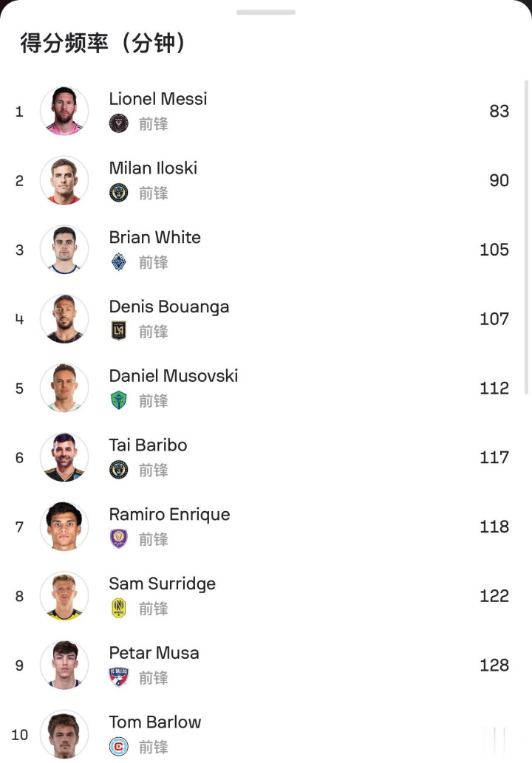Open Brian White's player photo
This screenshot has width=532, height=763.
pos(64,250)
